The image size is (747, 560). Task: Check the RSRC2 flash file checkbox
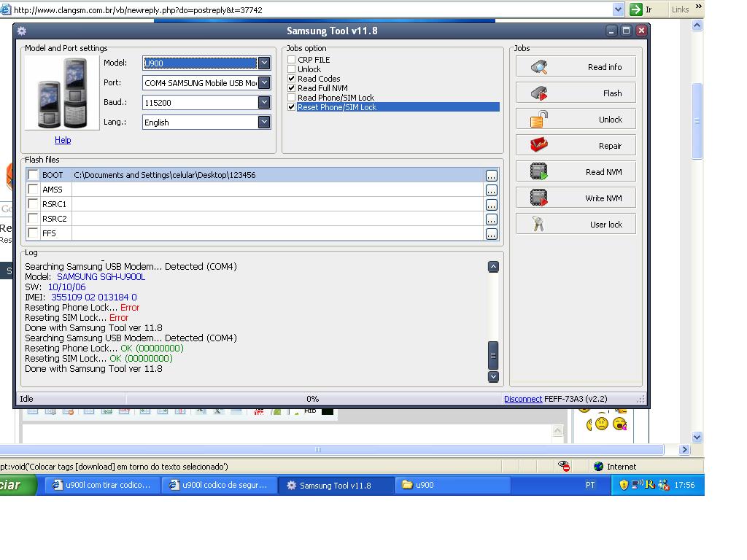click(x=33, y=219)
